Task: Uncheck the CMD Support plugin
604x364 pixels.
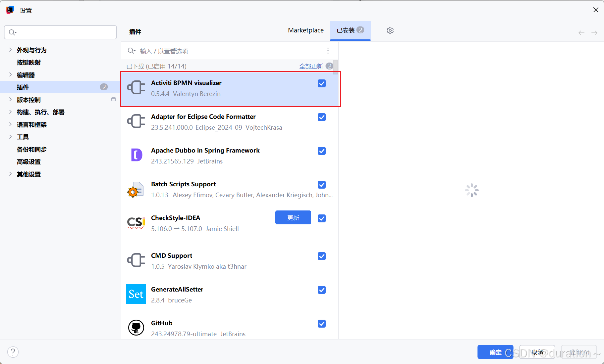Action: click(322, 256)
